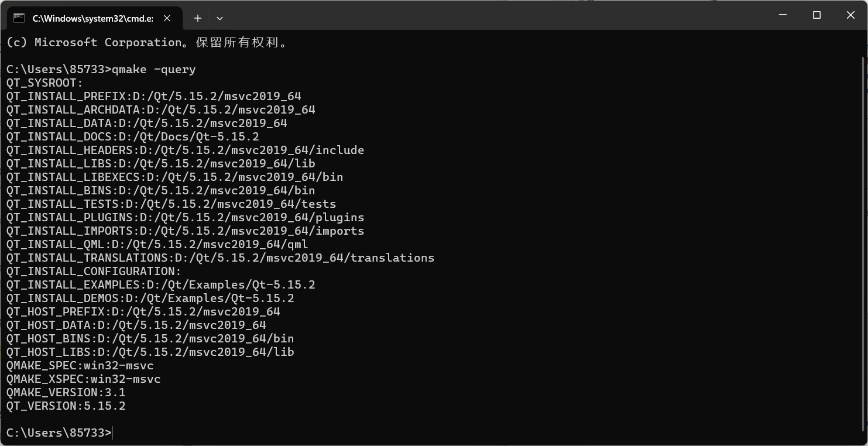Click the QMAKE_SPEC:win32-msvc line

[x=80, y=365]
